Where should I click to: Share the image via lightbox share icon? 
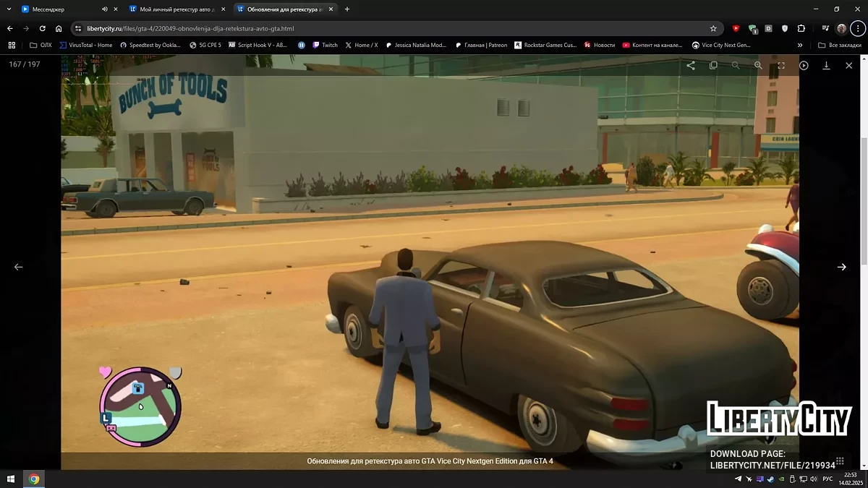click(x=691, y=65)
